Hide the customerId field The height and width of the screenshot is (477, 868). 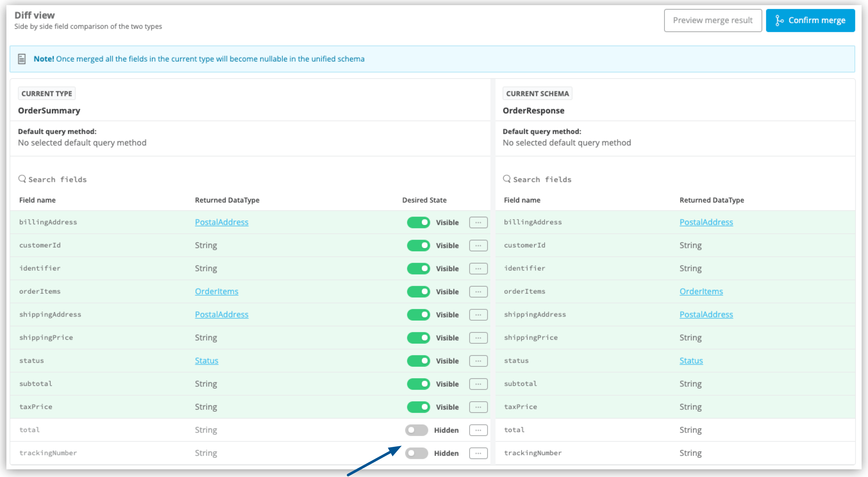tap(419, 246)
